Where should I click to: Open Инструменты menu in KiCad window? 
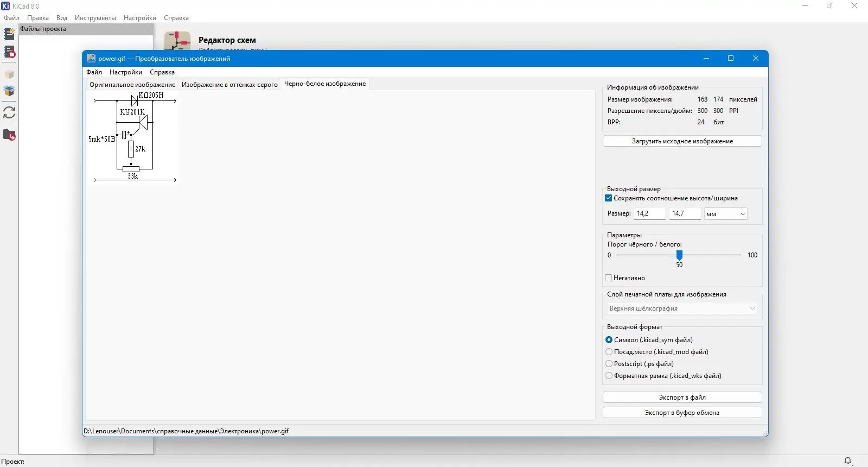95,18
